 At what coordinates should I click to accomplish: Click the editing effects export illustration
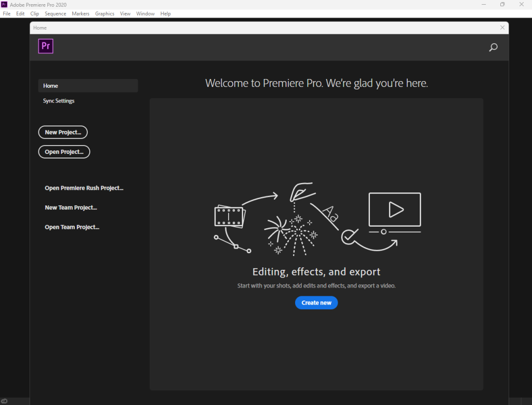tap(317, 219)
